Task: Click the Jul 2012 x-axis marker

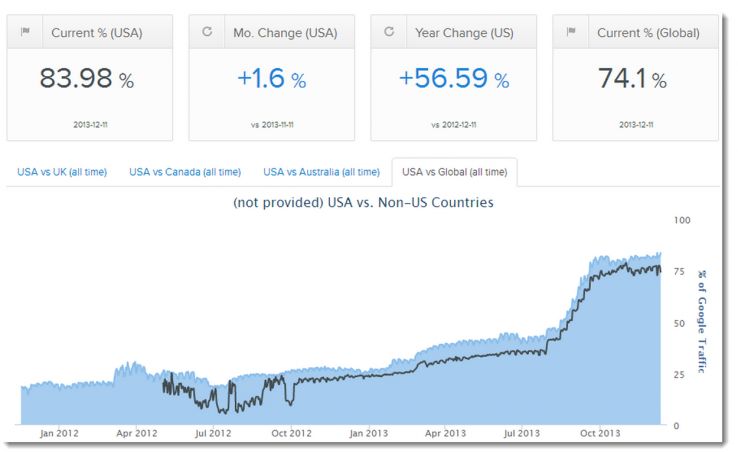Action: [x=212, y=434]
